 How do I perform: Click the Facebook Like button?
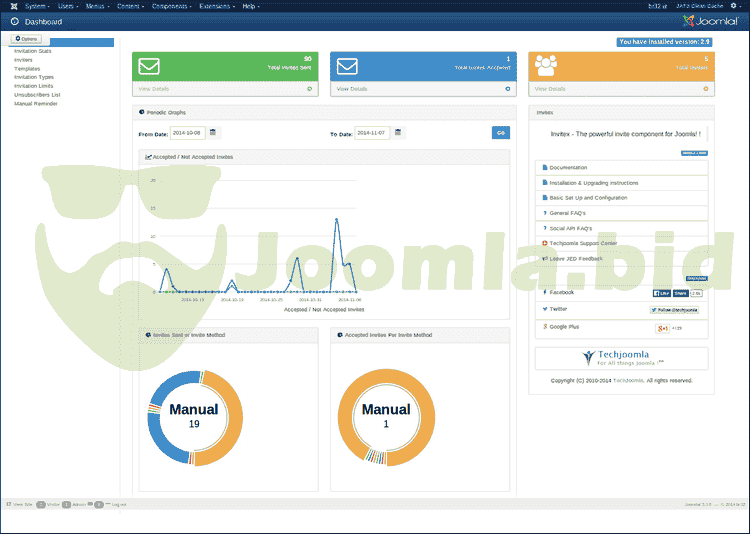pos(662,294)
